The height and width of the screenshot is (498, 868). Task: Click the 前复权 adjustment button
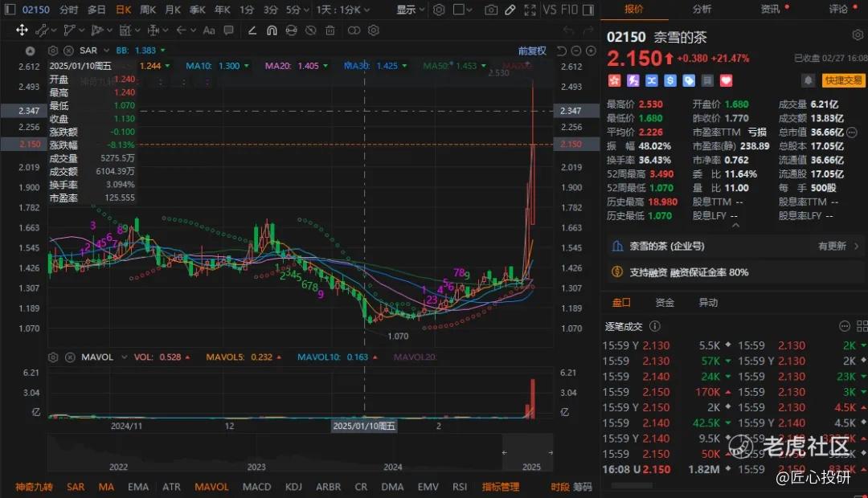[532, 51]
